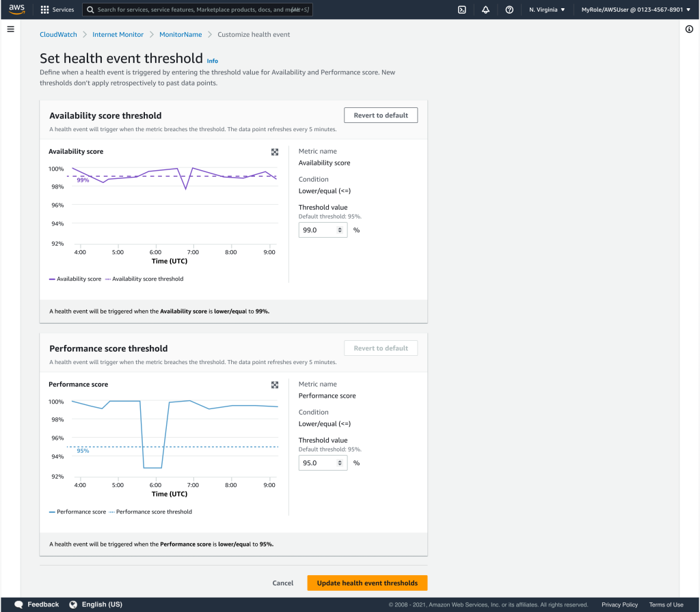Toggle the sidebar hamburger icon
Viewport: 700px width, 612px height.
10,29
